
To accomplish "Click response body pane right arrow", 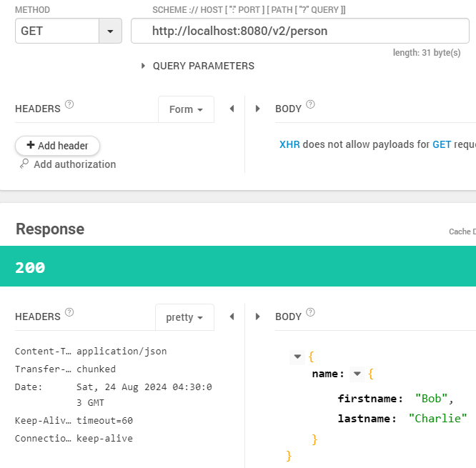I will 257,317.
